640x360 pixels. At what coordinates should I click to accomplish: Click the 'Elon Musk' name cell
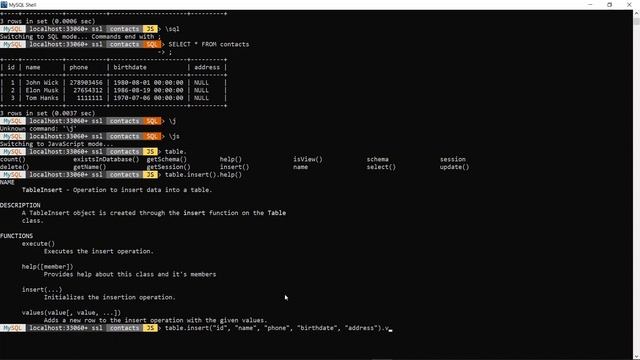(42, 90)
